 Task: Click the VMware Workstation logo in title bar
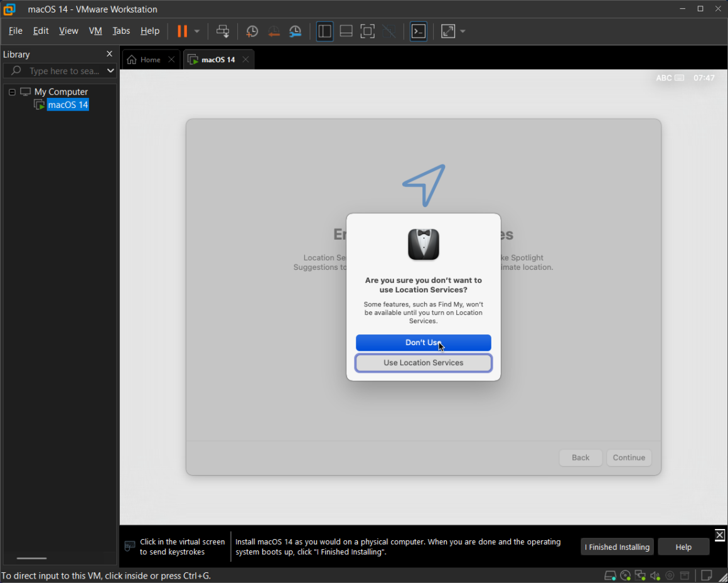click(x=9, y=9)
